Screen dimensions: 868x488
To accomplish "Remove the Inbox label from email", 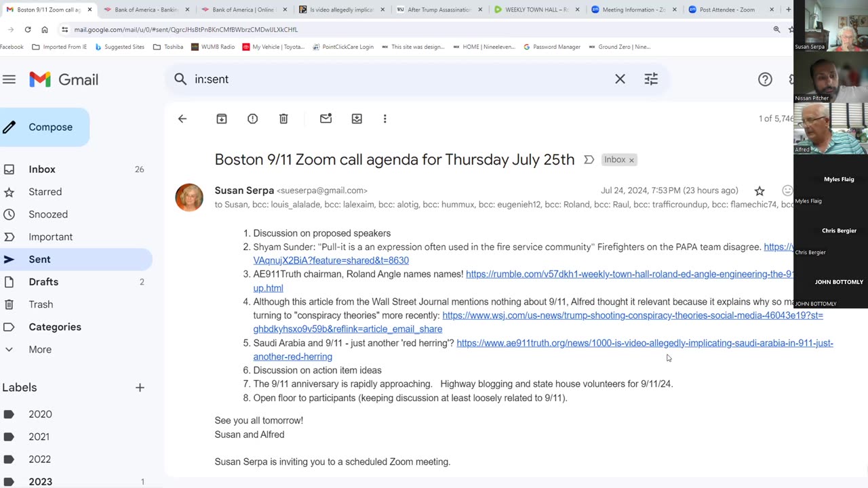I will [631, 160].
